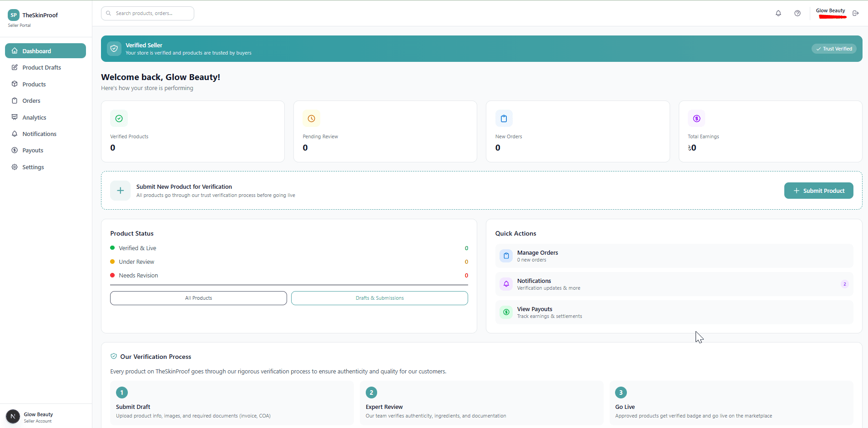Viewport: 868px width, 428px height.
Task: Open the notifications bell icon in header
Action: [x=778, y=13]
